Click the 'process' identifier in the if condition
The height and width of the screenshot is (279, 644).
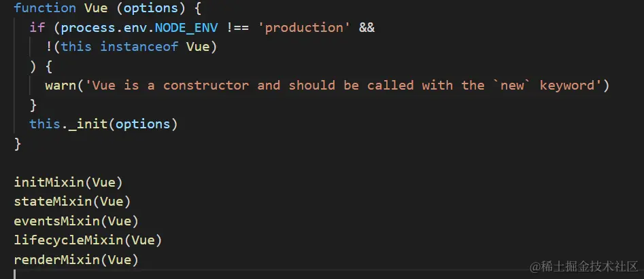pos(84,27)
